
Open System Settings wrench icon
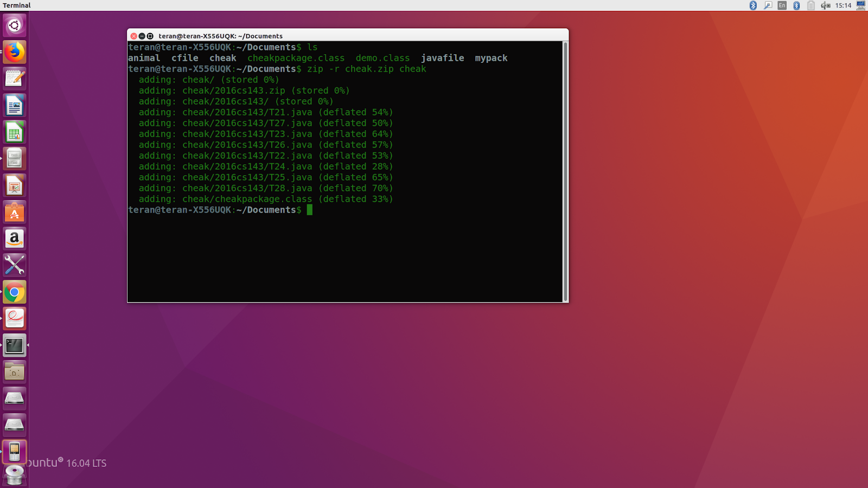tap(15, 265)
